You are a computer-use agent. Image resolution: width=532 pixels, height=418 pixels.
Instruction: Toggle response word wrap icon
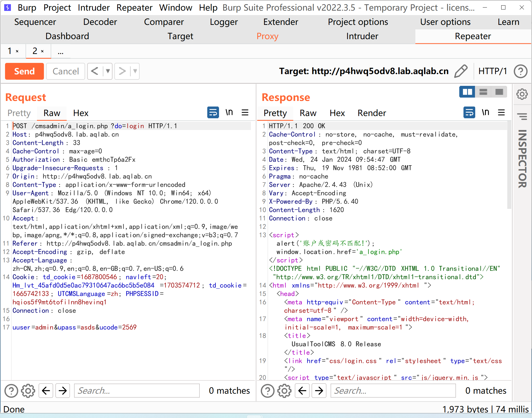469,113
